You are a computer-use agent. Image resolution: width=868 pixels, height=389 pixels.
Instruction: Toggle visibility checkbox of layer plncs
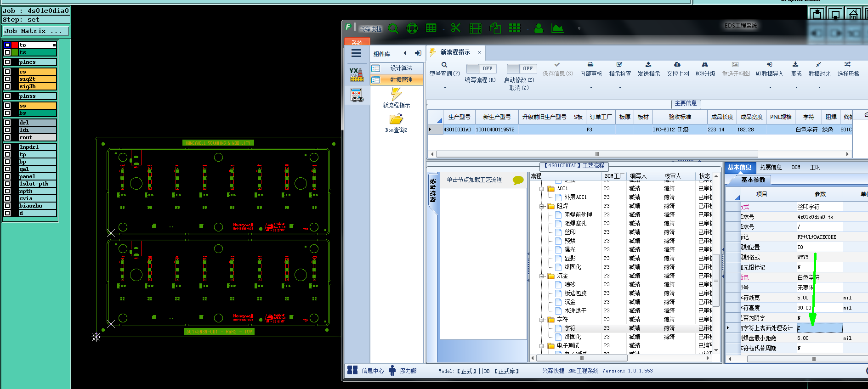(x=7, y=62)
